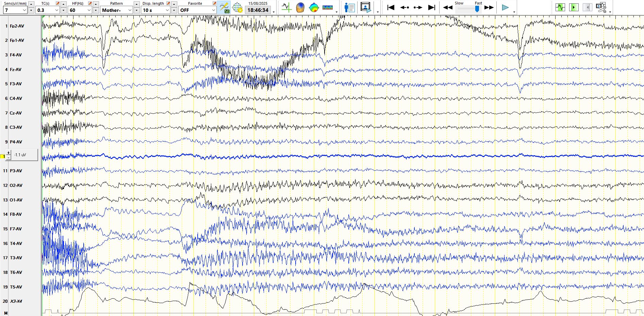Select the O2-AV channel label
This screenshot has height=316, width=644.
pos(16,186)
